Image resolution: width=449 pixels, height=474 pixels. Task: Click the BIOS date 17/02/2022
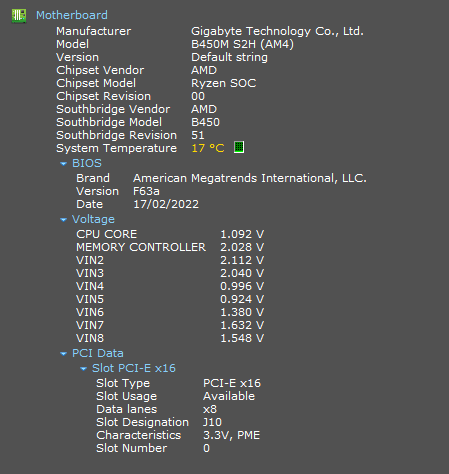pyautogui.click(x=166, y=204)
